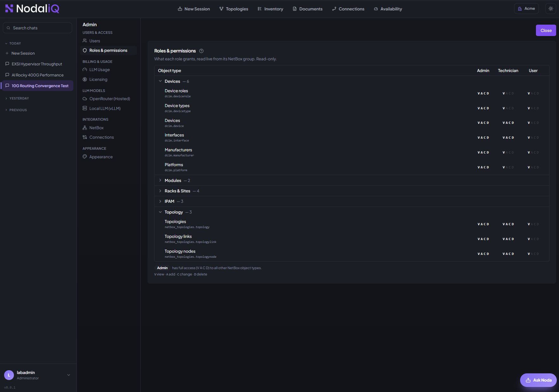Click the Connections icon in top nav
The width and height of the screenshot is (559, 392).
[x=334, y=9]
